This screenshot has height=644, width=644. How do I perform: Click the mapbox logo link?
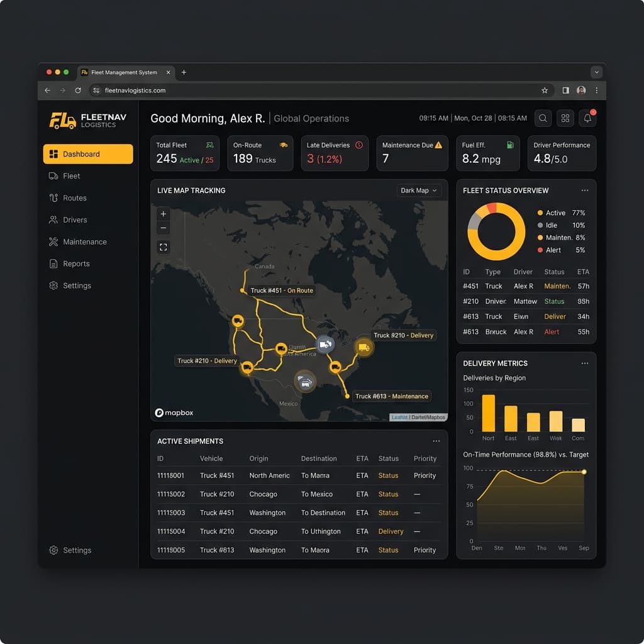174,413
